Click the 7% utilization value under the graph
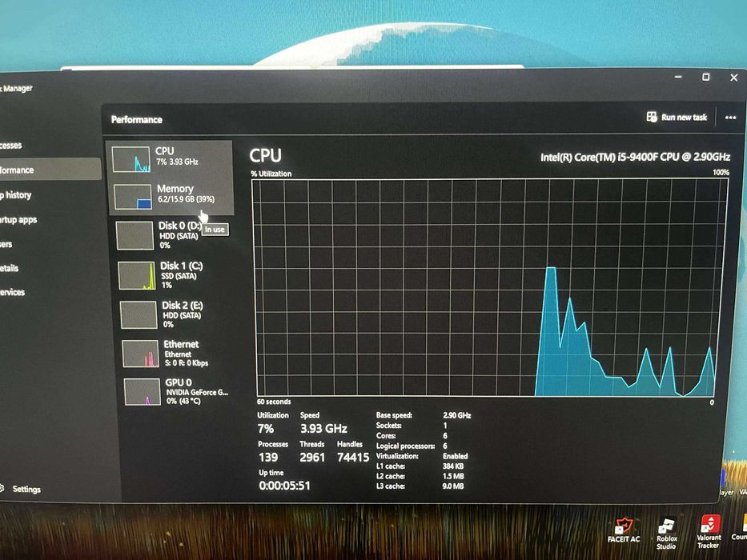The image size is (747, 560). (266, 429)
